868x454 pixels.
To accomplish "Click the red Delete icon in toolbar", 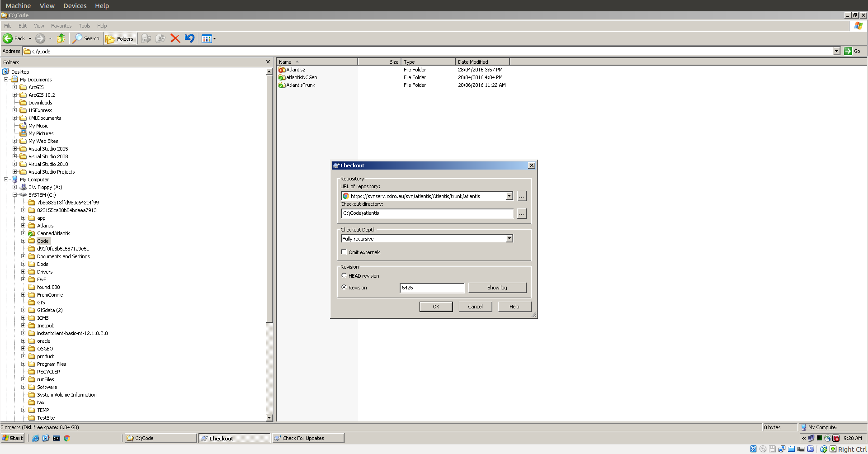I will [175, 38].
